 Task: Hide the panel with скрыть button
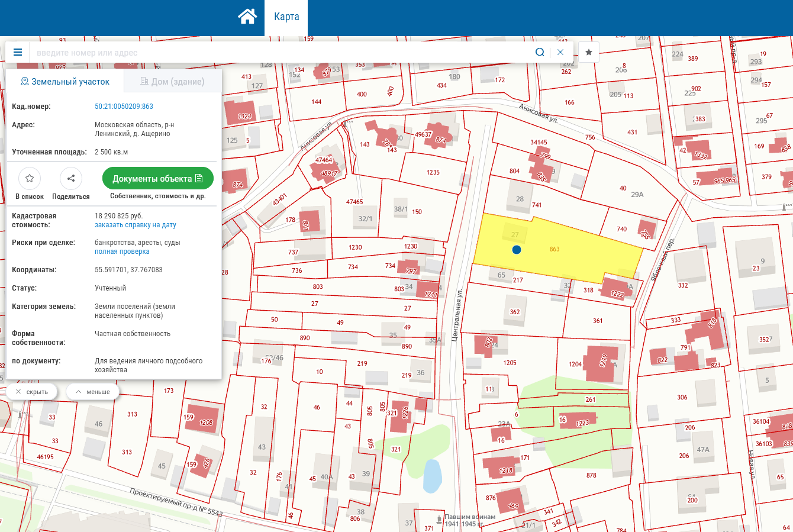tap(32, 392)
